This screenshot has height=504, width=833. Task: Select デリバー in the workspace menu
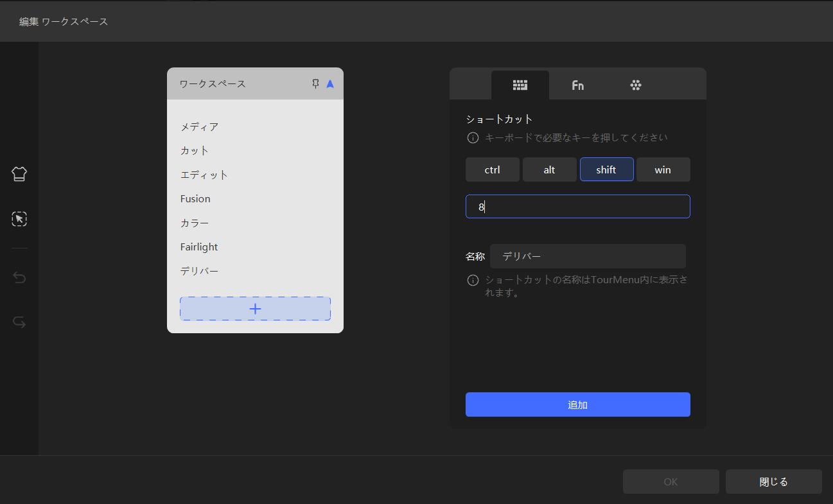pyautogui.click(x=200, y=271)
